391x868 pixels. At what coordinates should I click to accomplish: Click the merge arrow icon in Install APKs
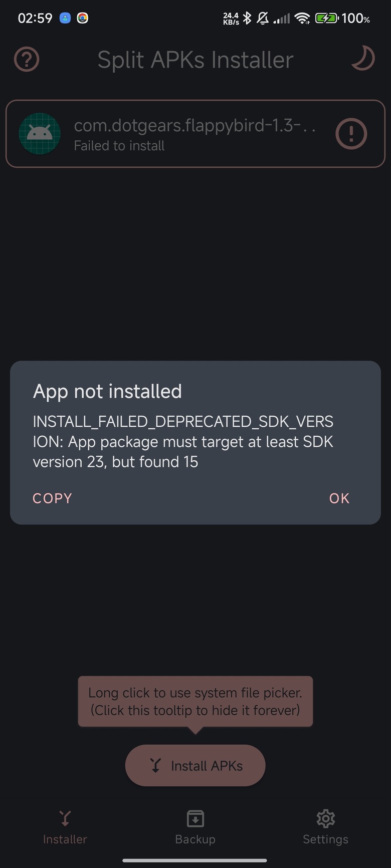(156, 765)
